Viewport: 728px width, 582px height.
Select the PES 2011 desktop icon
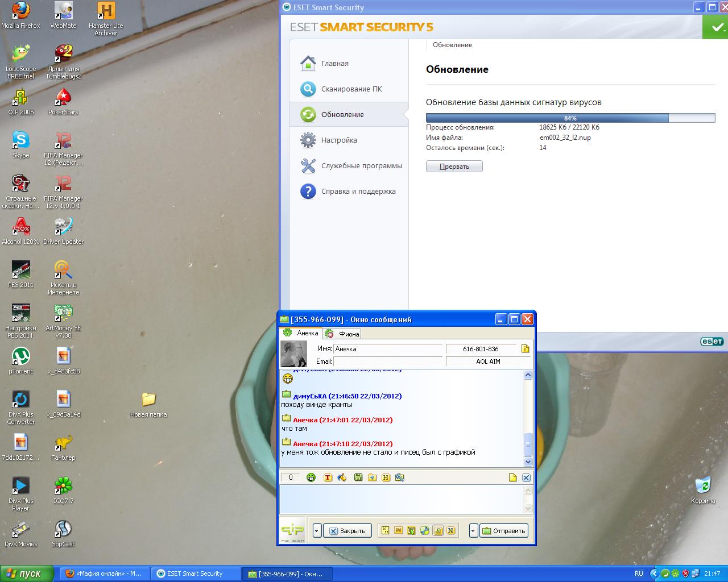[20, 275]
